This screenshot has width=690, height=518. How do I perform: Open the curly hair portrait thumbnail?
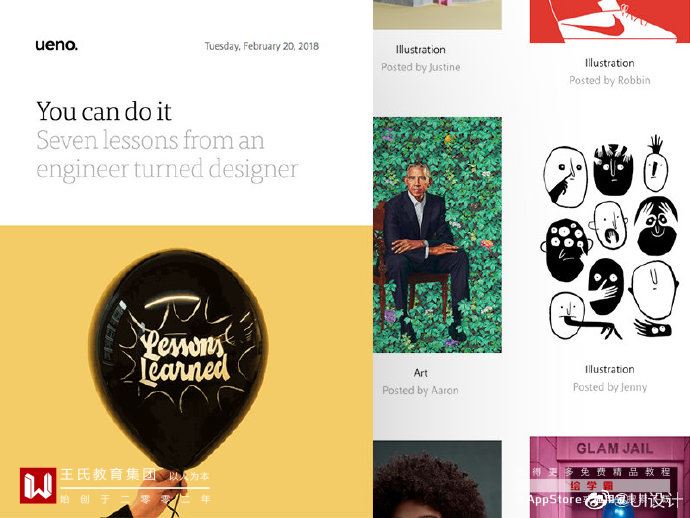[x=437, y=479]
